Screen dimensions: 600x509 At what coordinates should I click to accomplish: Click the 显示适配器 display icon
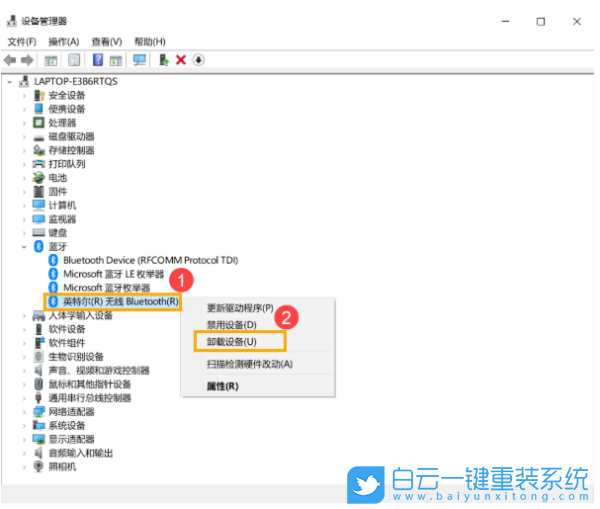39,439
